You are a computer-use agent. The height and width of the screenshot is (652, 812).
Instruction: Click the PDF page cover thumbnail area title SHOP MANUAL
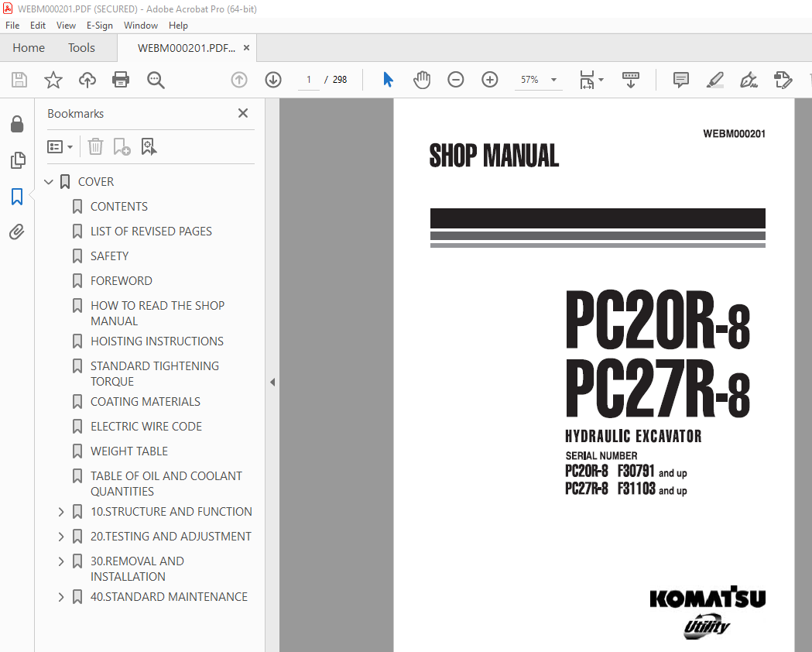494,156
